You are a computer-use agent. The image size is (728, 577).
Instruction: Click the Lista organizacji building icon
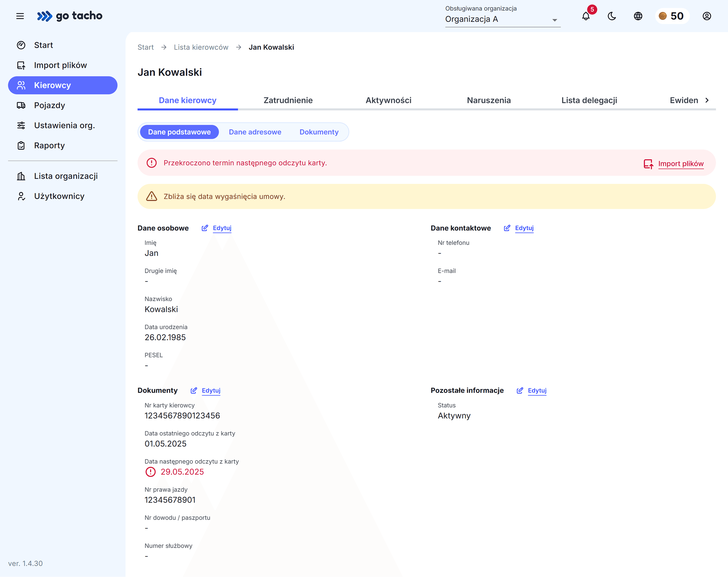(x=21, y=176)
